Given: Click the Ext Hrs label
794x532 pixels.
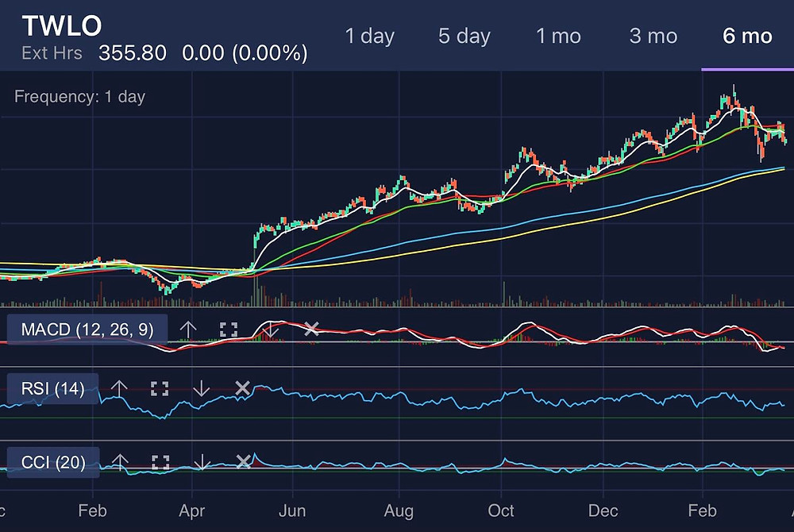Looking at the screenshot, I should [52, 52].
